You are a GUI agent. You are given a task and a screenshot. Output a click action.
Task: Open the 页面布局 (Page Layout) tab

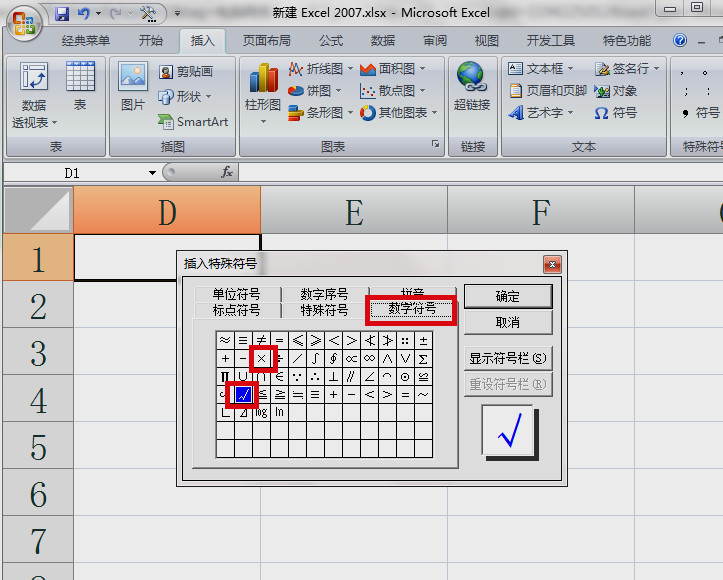click(x=267, y=41)
